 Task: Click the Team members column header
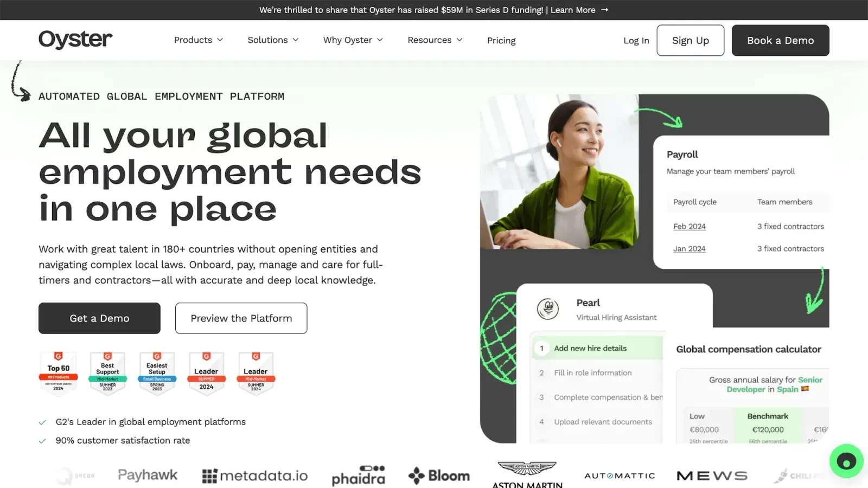click(x=785, y=202)
